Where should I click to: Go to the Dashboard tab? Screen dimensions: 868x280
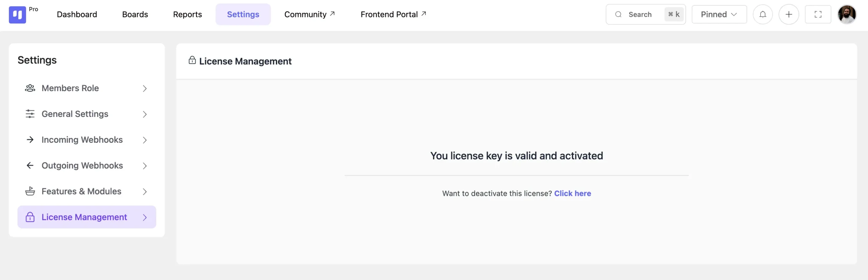[x=77, y=15]
